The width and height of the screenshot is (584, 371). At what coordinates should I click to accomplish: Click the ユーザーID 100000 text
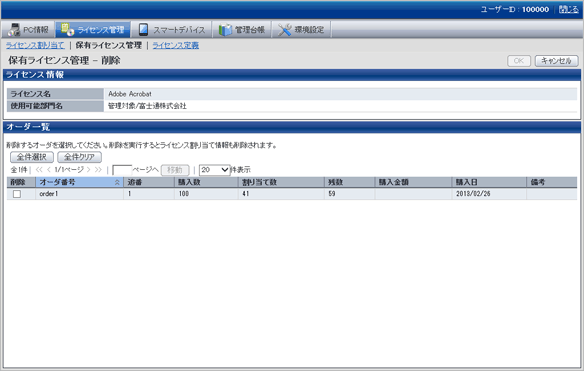coord(515,9)
